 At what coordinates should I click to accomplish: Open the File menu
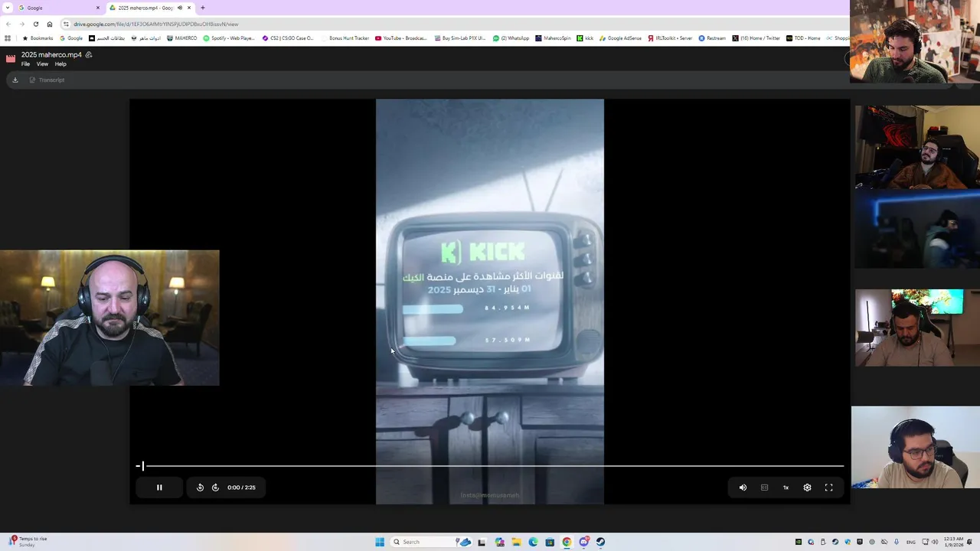point(25,64)
